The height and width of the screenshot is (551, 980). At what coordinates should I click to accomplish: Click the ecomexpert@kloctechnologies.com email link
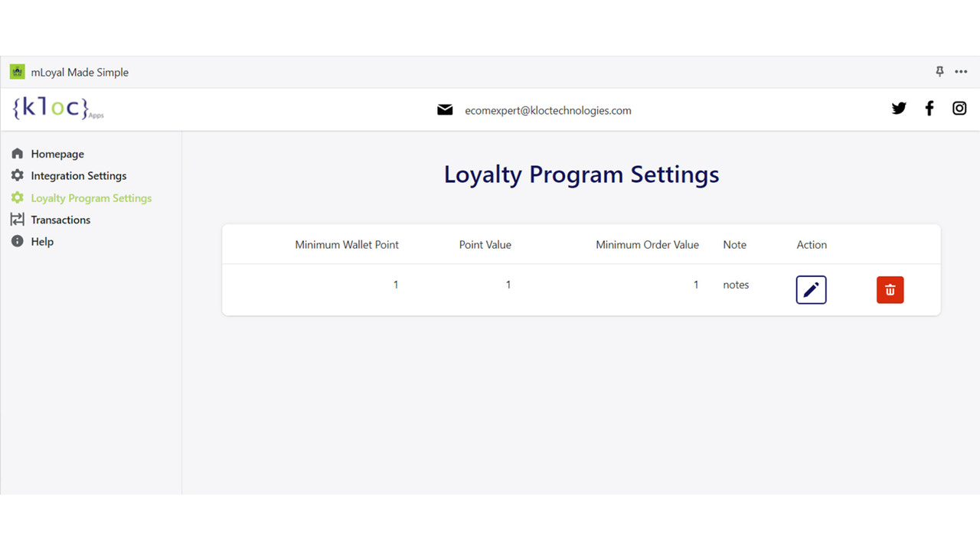coord(548,110)
